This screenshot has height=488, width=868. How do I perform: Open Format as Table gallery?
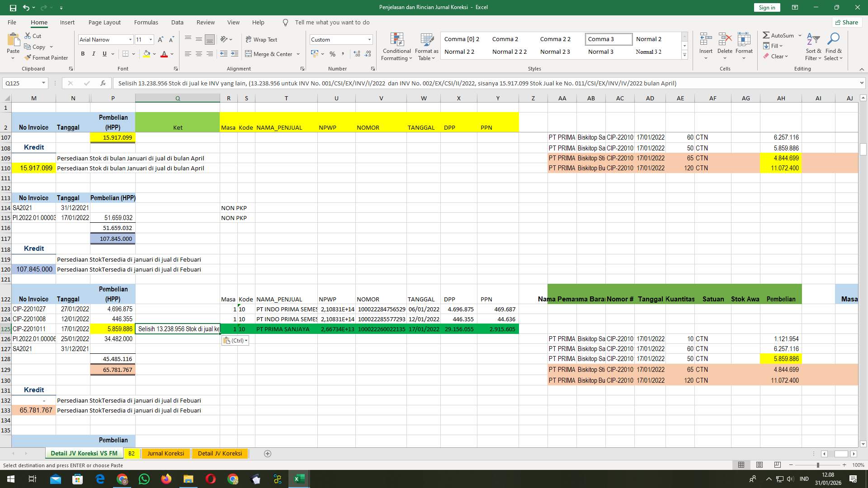click(x=425, y=47)
